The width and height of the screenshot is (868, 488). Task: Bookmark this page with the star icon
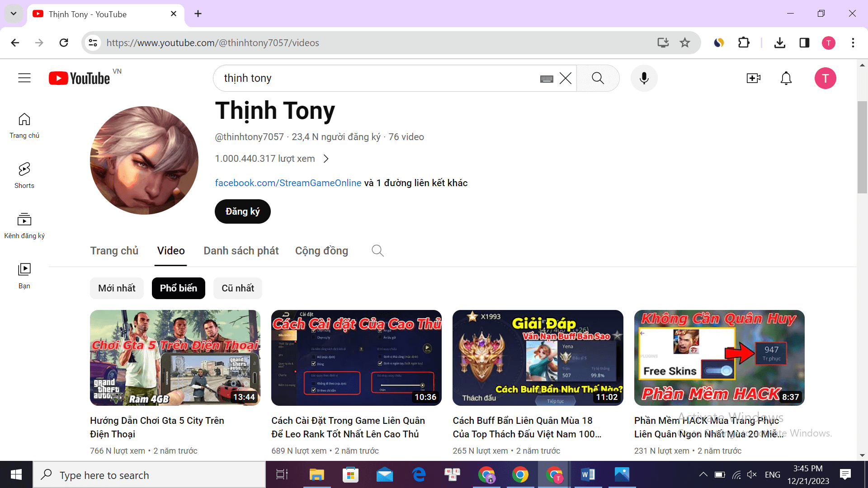[x=685, y=42]
